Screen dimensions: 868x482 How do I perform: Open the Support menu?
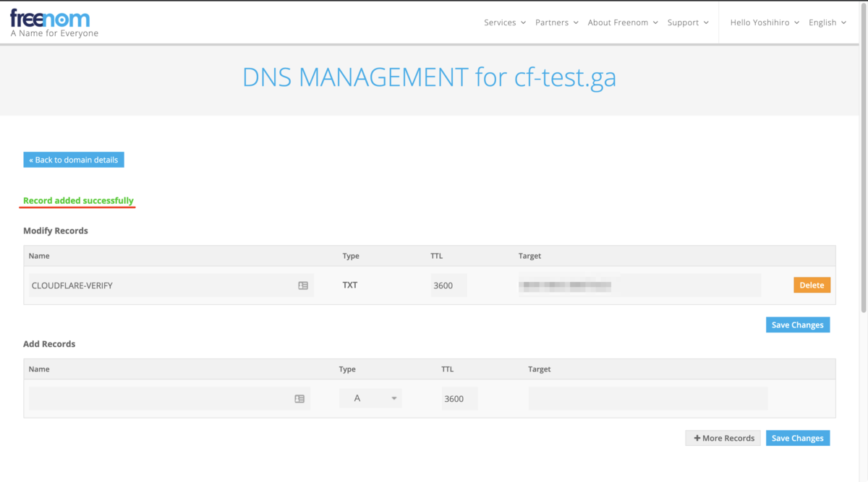pyautogui.click(x=688, y=22)
